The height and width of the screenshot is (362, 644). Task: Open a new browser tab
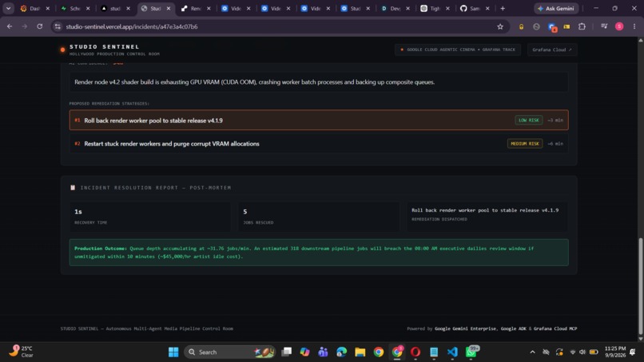click(503, 8)
